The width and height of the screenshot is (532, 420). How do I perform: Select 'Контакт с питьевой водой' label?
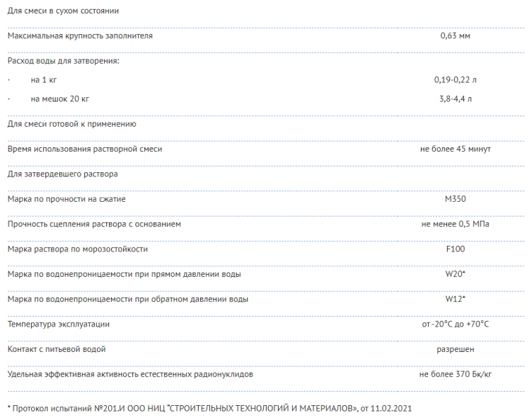[x=57, y=349]
